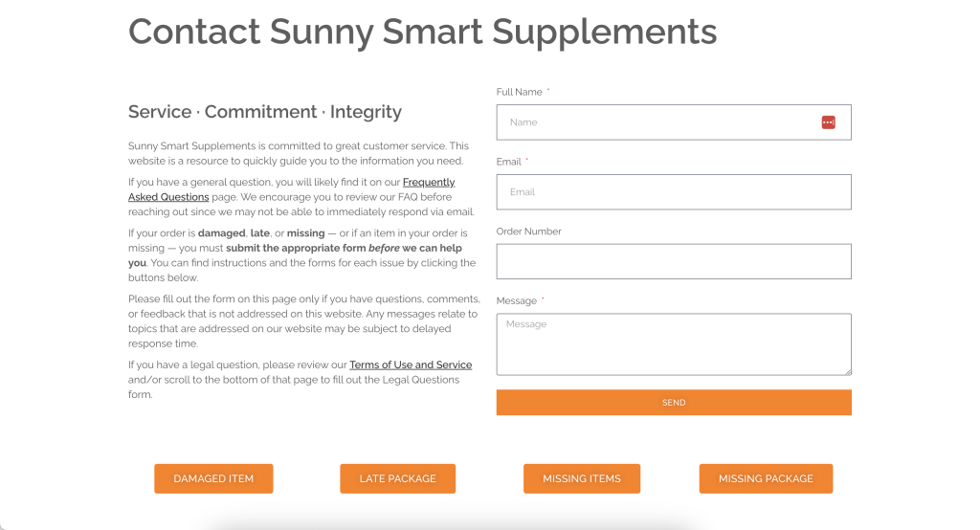Click the Order Number input field

click(x=674, y=261)
